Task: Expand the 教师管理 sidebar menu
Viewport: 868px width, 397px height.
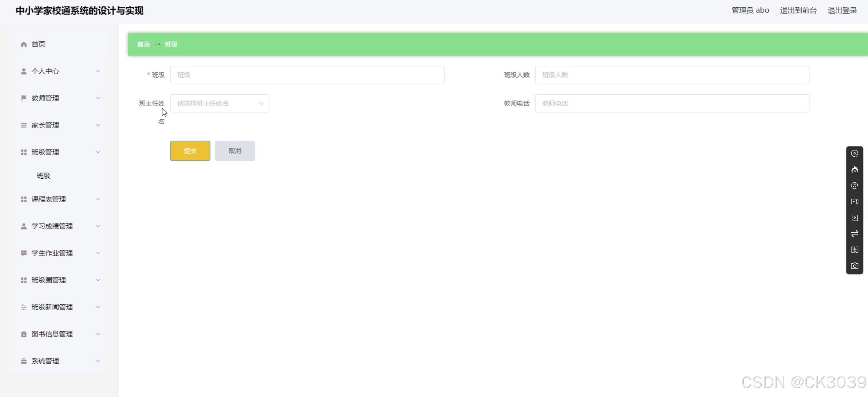Action: click(60, 98)
